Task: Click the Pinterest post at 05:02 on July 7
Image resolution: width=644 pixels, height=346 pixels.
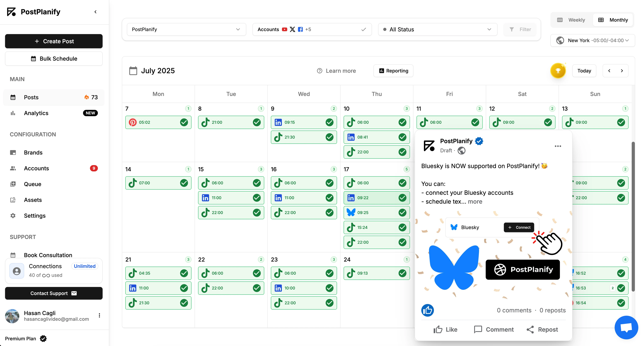Action: tap(158, 122)
